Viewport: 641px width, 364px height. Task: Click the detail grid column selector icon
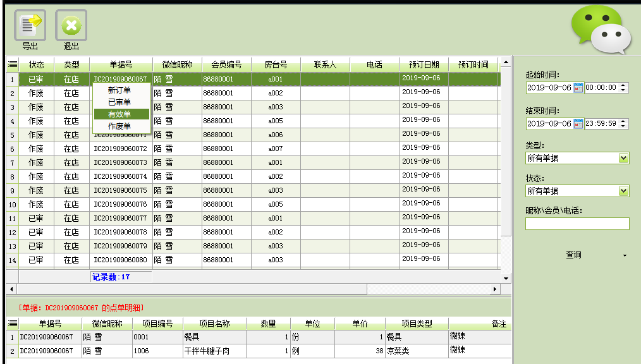[x=12, y=324]
